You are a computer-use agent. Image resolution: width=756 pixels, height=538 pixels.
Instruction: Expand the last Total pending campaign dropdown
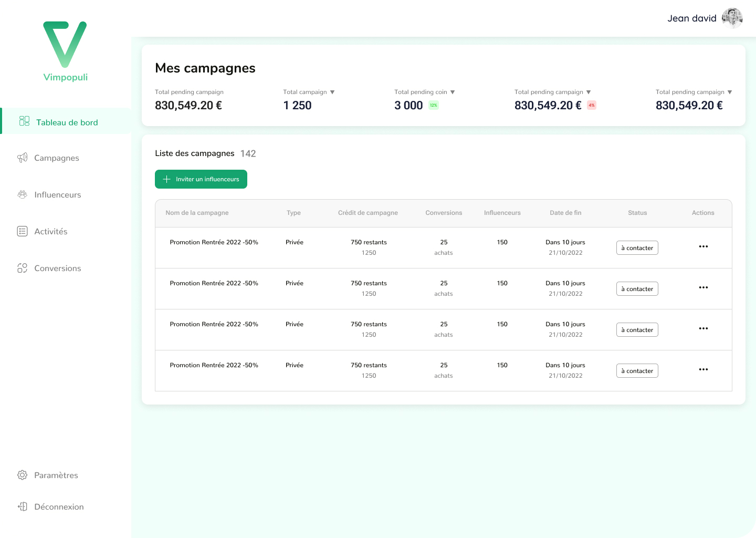pos(730,92)
